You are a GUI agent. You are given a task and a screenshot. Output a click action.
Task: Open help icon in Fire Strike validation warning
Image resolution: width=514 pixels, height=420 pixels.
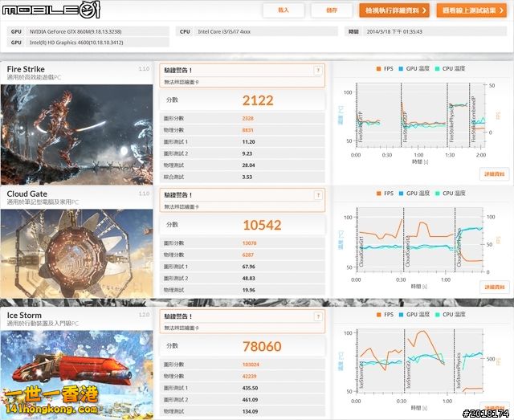[x=318, y=70]
